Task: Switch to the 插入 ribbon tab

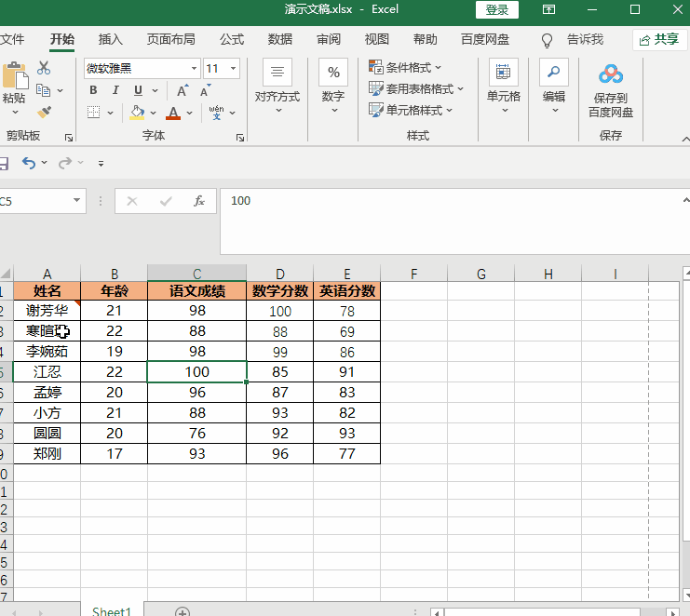Action: pos(111,39)
